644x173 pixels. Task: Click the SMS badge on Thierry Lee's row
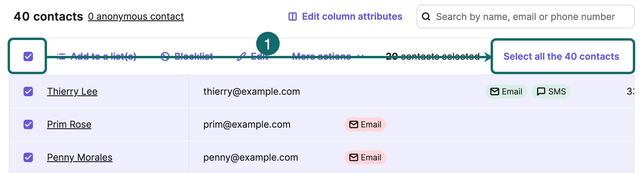(x=551, y=92)
